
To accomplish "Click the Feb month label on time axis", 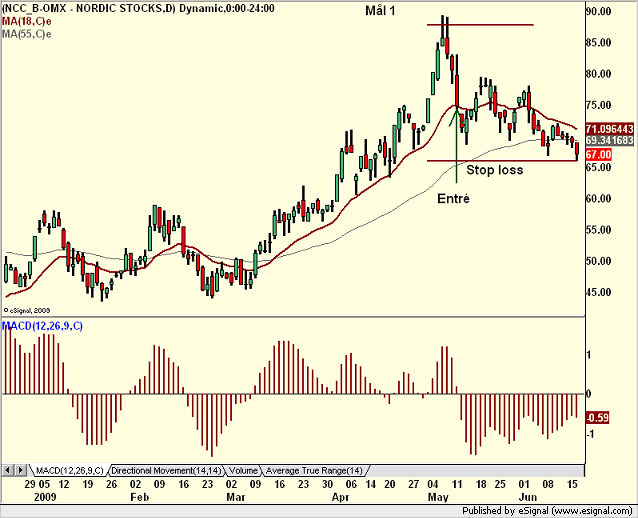I will 140,497.
